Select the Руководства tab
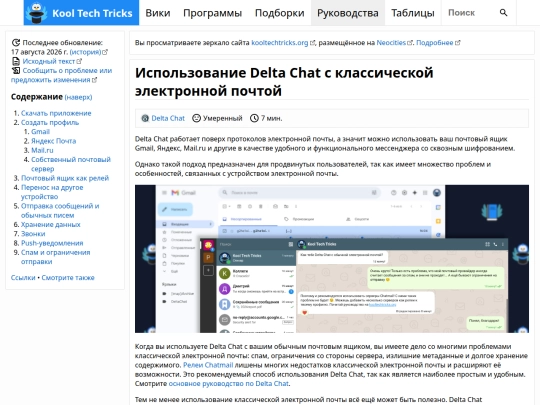 pyautogui.click(x=348, y=13)
